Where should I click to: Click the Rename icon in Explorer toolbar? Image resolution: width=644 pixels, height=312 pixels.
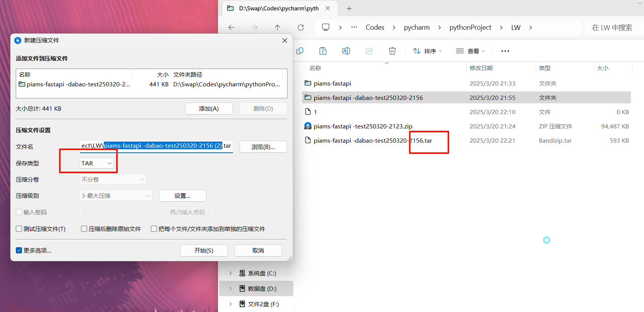pos(346,51)
